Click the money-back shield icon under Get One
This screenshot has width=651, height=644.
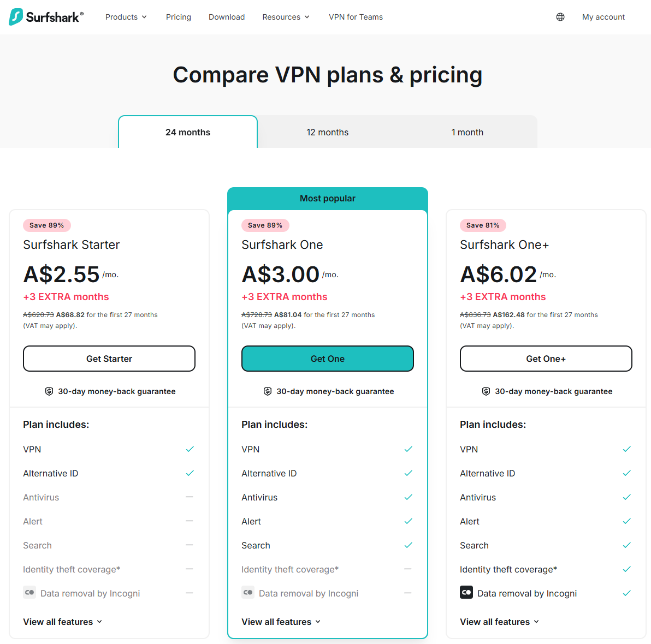click(x=268, y=391)
